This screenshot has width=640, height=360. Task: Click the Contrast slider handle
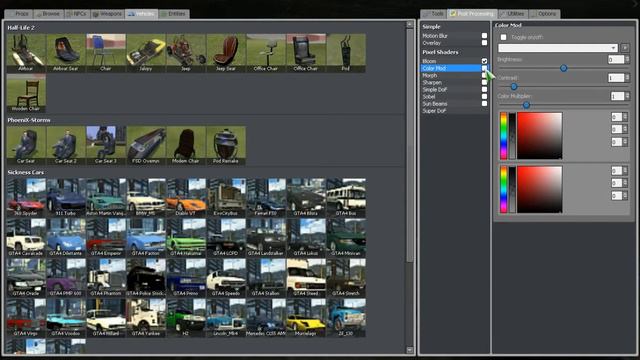click(514, 87)
